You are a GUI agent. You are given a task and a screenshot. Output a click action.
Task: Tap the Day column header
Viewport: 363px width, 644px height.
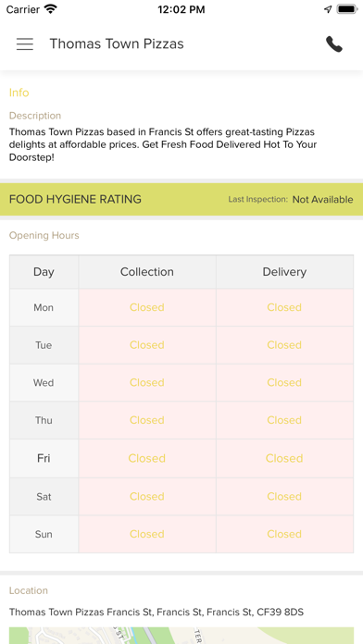click(x=44, y=272)
